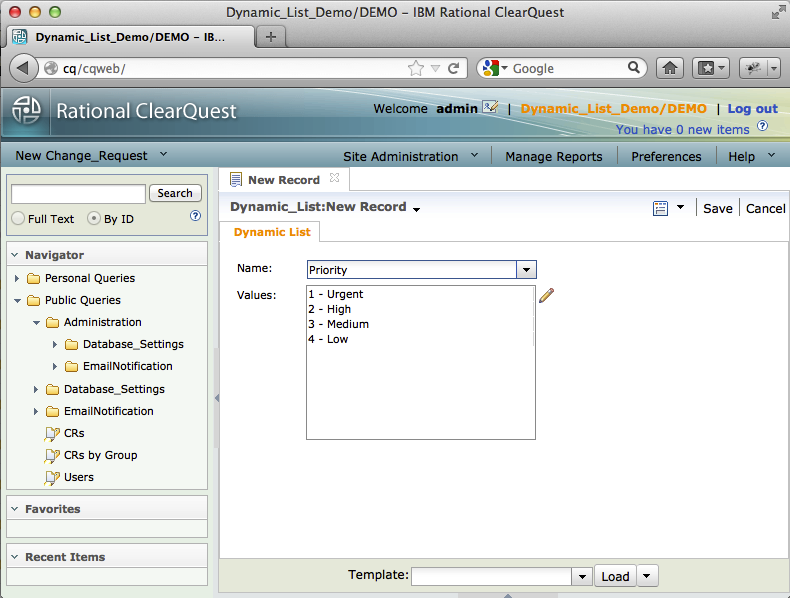Select the By ID radio button
The width and height of the screenshot is (790, 598).
(93, 218)
